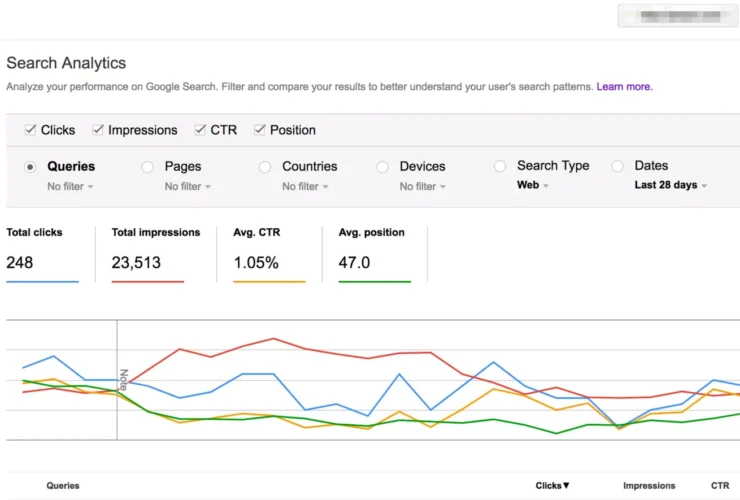
Task: Click the Avg. CTR value 1.05%
Action: (256, 263)
